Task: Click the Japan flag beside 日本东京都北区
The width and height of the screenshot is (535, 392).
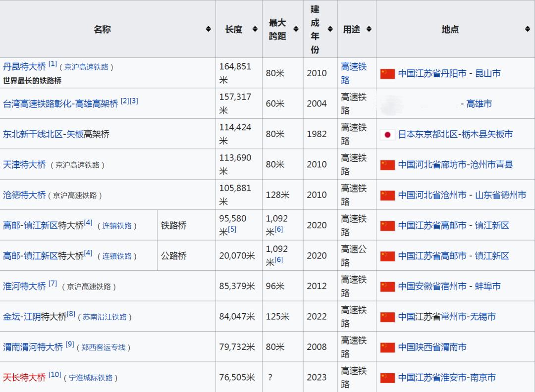Action: (387, 135)
